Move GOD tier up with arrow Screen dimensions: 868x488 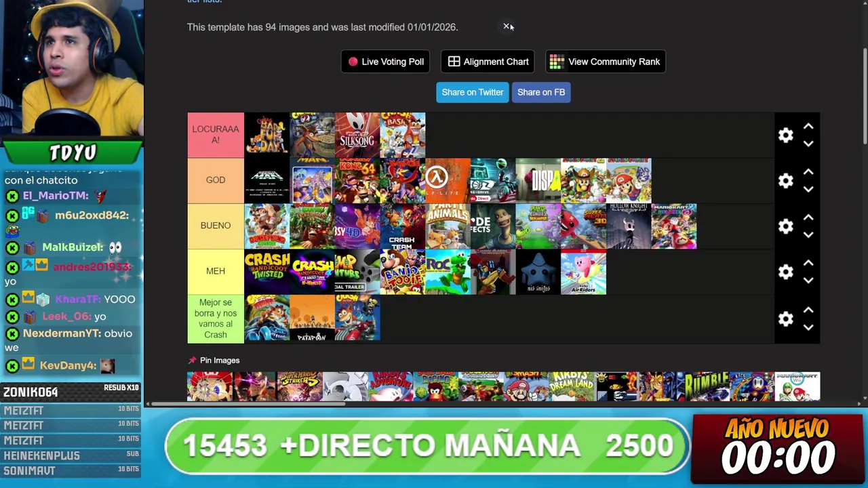pyautogui.click(x=808, y=172)
